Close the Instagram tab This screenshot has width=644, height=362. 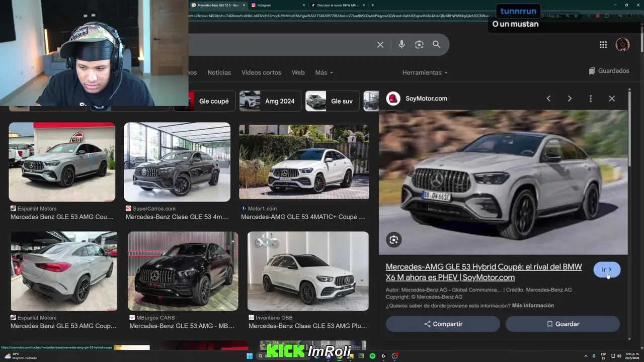(x=303, y=5)
